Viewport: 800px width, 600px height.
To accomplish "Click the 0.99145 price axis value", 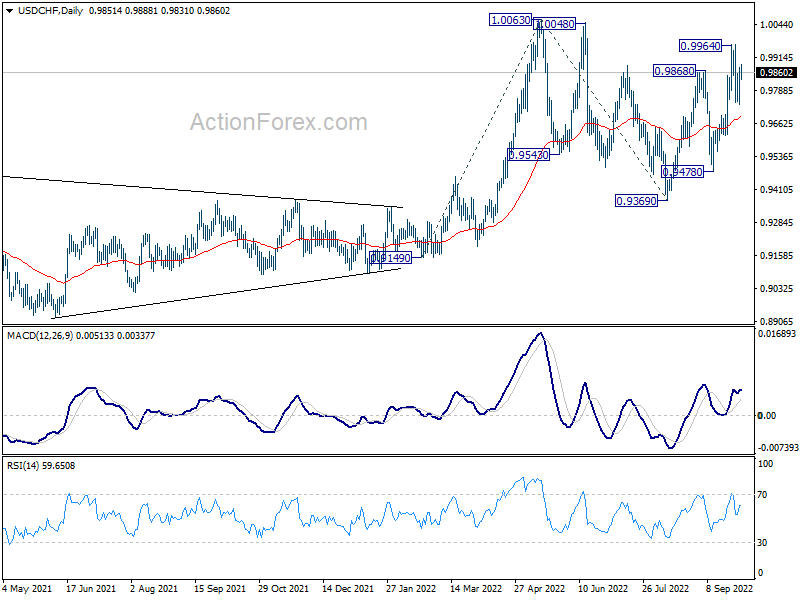I will [x=777, y=58].
